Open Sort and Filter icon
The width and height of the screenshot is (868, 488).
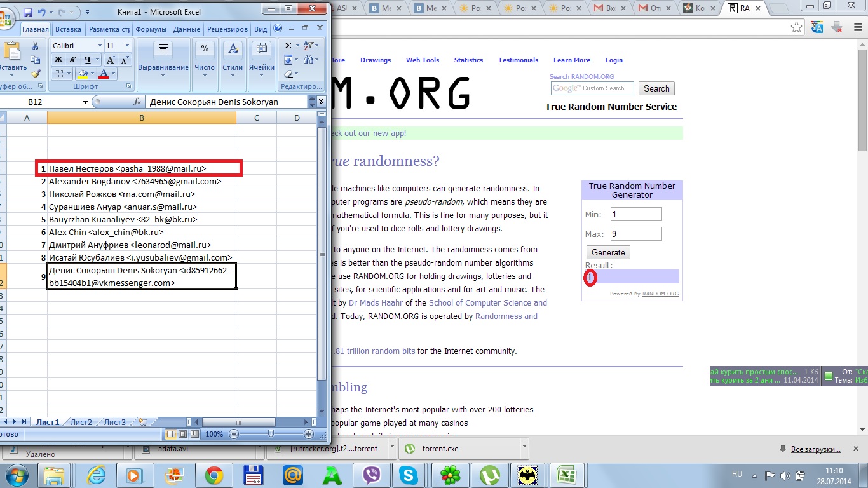tap(309, 46)
